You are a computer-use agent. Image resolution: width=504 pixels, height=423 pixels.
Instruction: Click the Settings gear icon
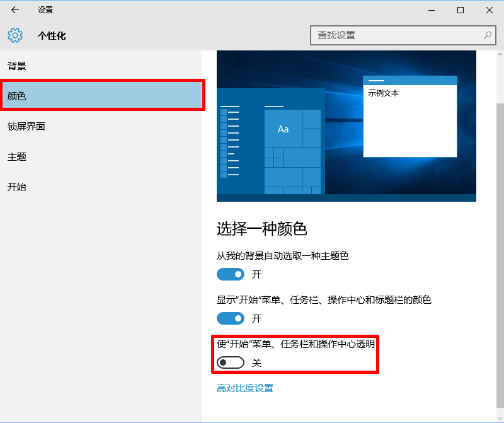pyautogui.click(x=14, y=35)
